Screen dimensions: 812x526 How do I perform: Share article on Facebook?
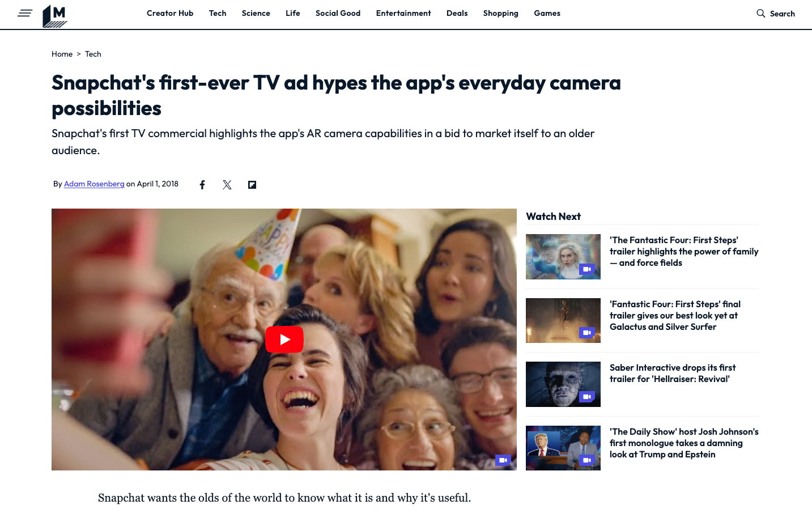[x=202, y=185]
